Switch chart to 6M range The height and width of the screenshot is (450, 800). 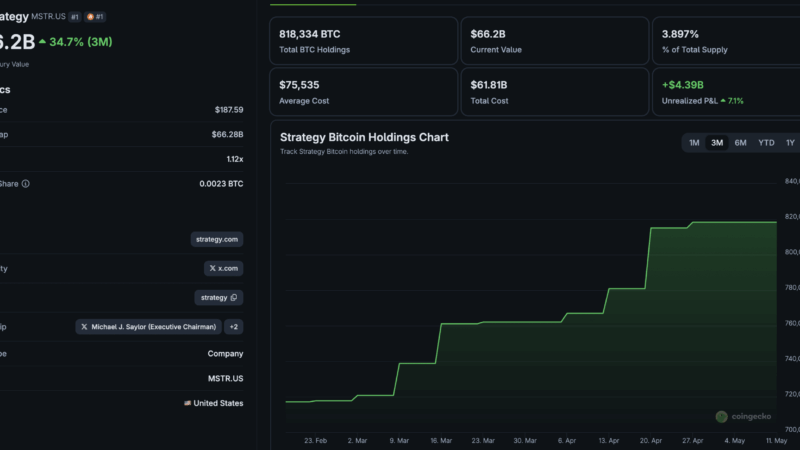click(740, 143)
